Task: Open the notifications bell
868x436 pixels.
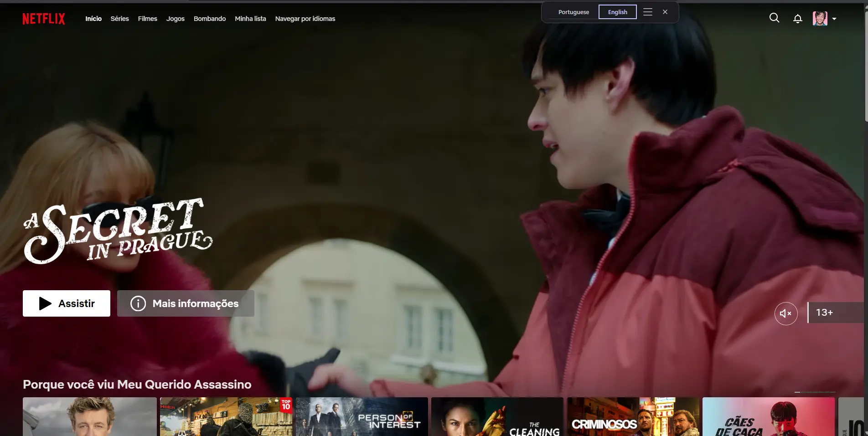Action: 797,19
